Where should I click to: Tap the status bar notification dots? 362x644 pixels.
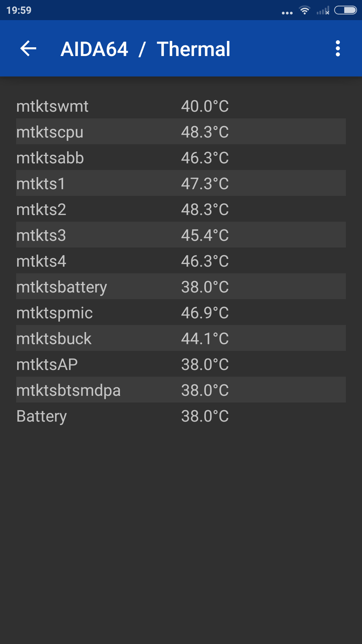pyautogui.click(x=287, y=13)
